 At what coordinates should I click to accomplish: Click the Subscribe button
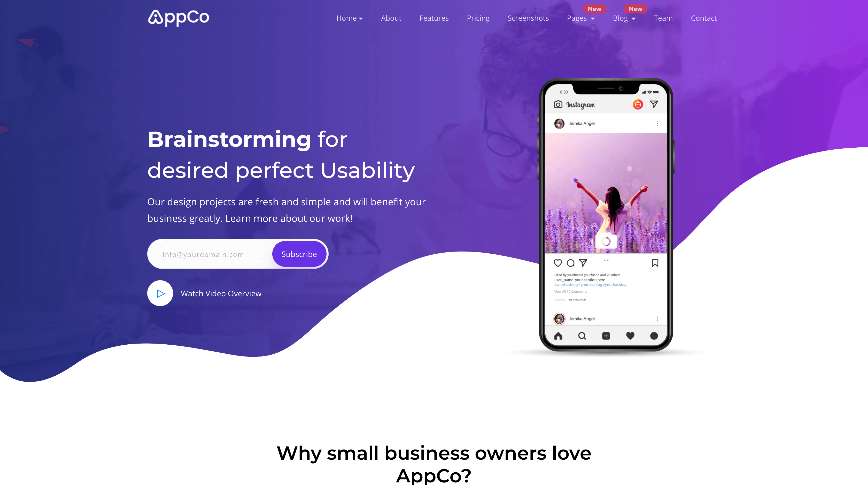(x=299, y=254)
